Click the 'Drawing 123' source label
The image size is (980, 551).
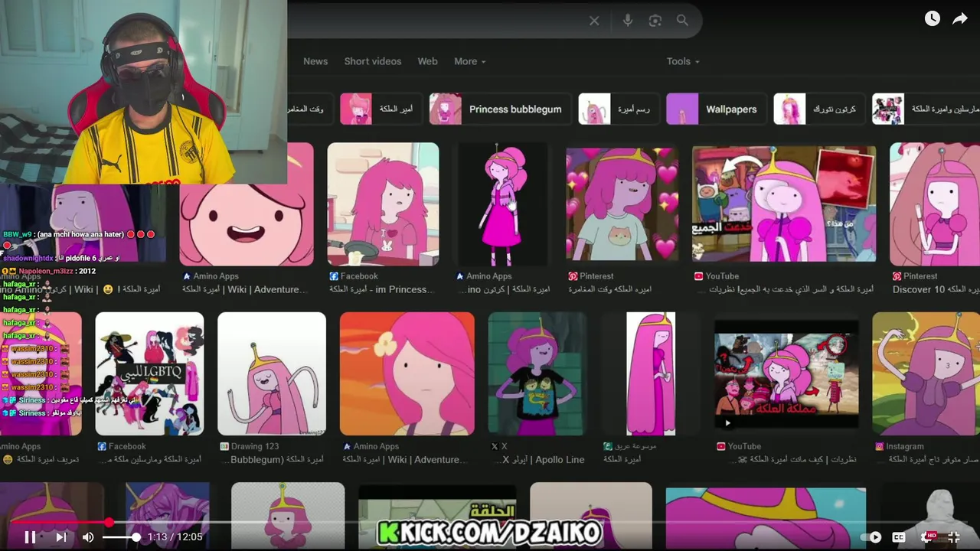[x=255, y=446]
